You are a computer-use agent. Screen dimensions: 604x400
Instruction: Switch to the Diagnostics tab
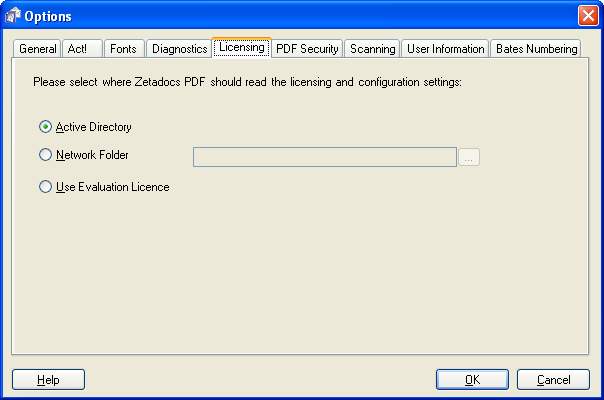pyautogui.click(x=179, y=49)
